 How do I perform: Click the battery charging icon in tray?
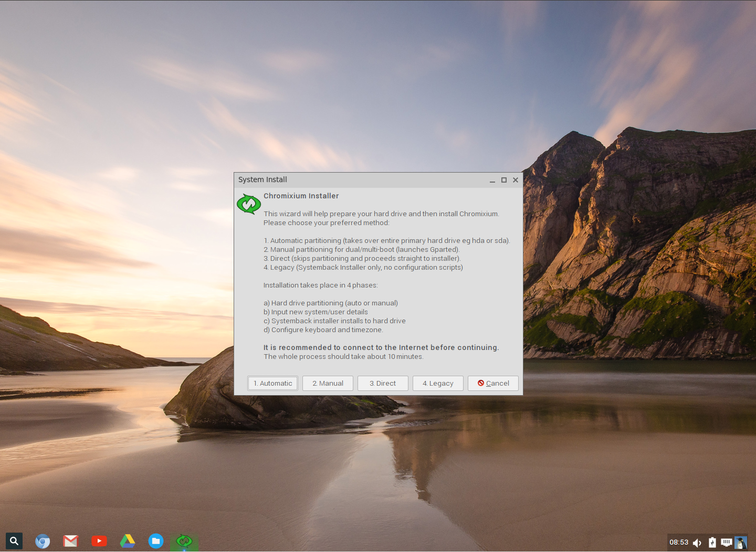(x=712, y=543)
